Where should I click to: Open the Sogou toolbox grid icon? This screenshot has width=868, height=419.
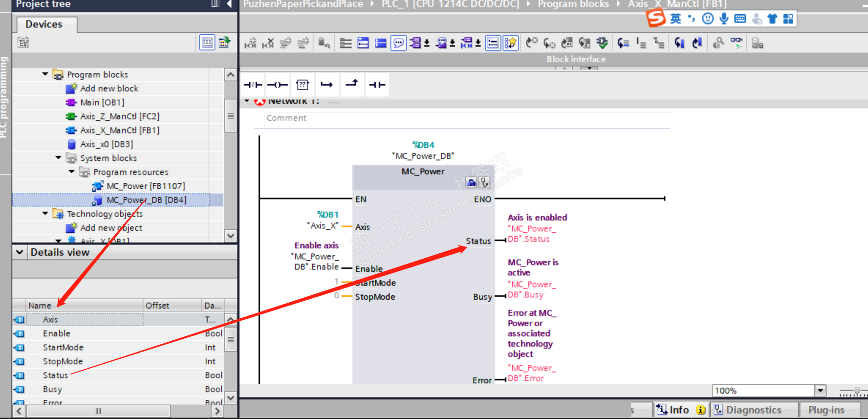pos(788,19)
